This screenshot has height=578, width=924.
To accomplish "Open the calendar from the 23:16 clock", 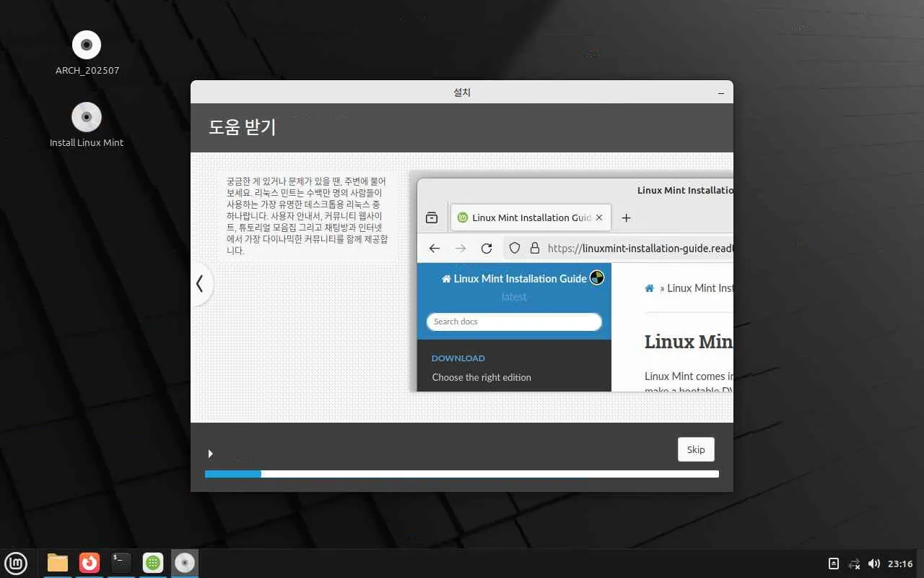I will [x=900, y=564].
